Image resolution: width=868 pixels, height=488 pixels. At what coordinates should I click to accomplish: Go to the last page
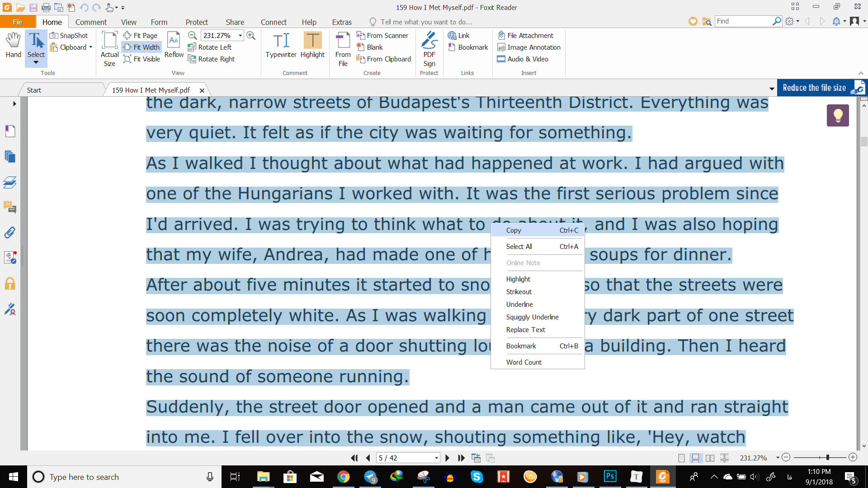pos(461,458)
